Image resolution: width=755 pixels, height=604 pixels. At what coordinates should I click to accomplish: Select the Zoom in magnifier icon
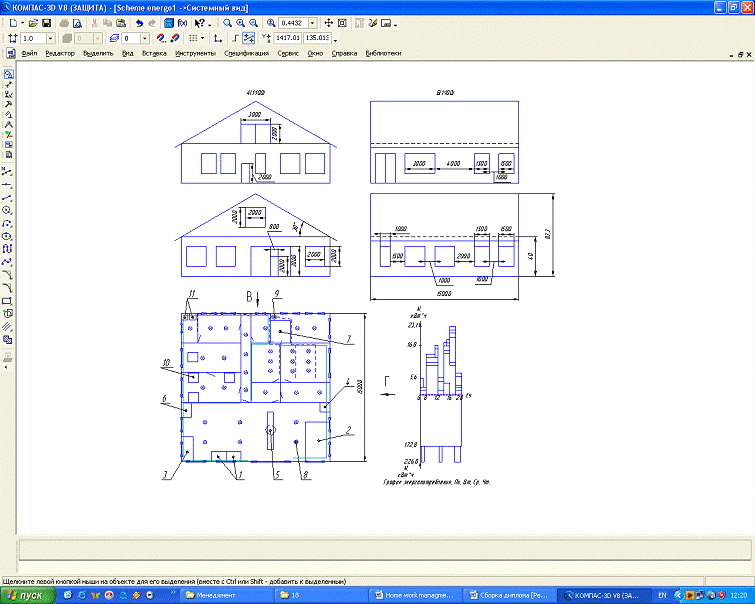pos(242,22)
